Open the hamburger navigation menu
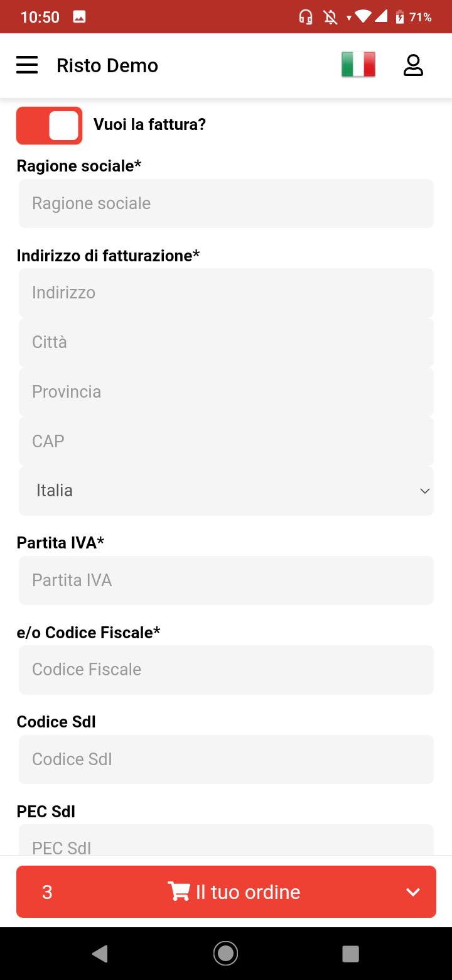This screenshot has width=452, height=980. click(x=27, y=65)
